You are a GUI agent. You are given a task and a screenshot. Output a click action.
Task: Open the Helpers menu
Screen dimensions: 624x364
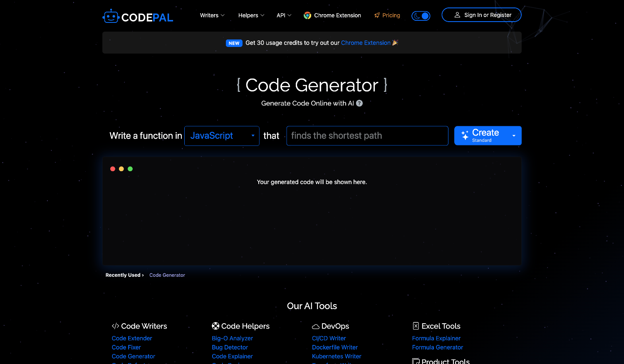click(x=251, y=15)
